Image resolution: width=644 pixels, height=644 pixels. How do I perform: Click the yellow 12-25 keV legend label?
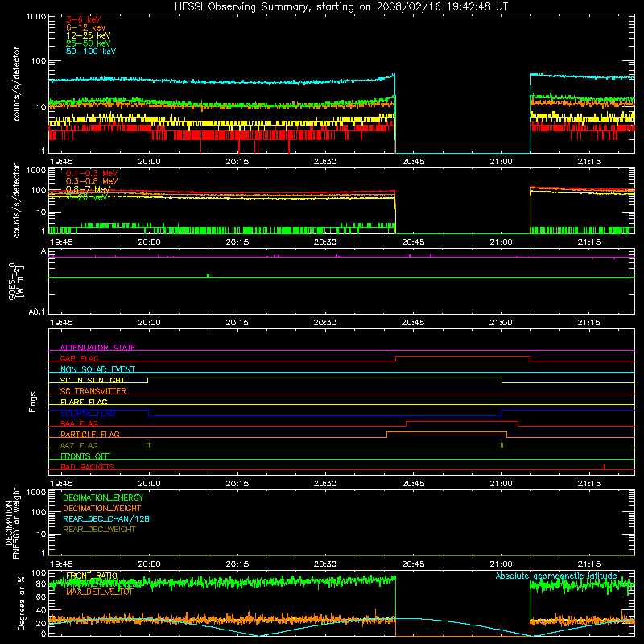point(89,35)
